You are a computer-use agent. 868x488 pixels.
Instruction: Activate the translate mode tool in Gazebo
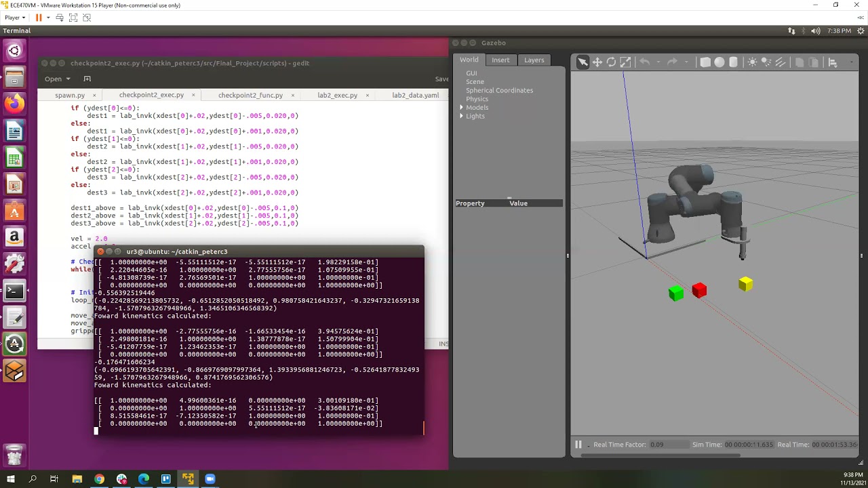(597, 62)
